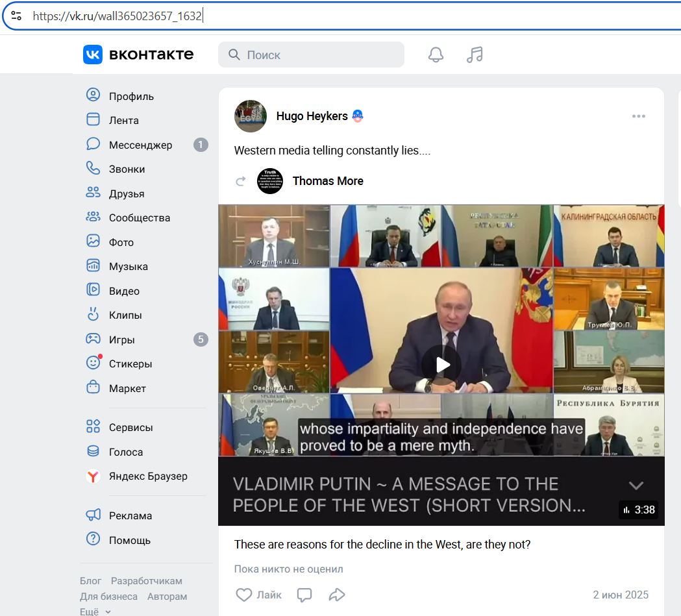Open the music note icon in header
This screenshot has width=681, height=616.
(475, 55)
